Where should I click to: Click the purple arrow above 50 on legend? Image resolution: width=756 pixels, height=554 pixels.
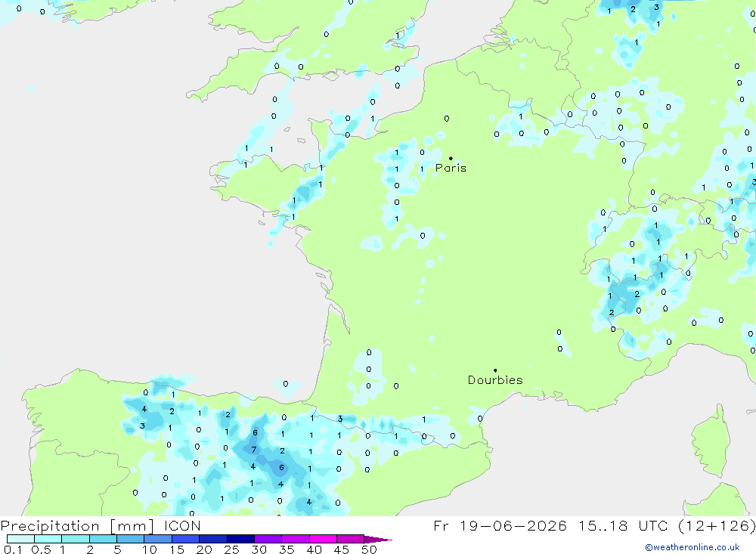378,539
